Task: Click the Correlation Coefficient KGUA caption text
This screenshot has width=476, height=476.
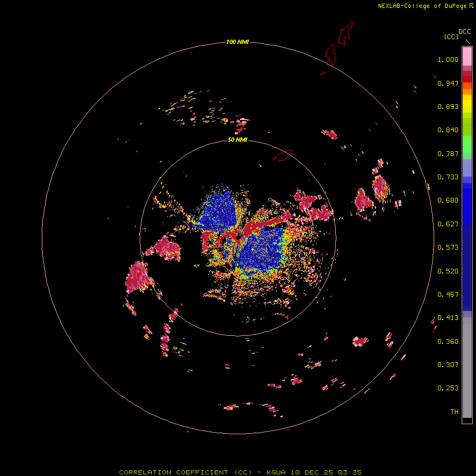Action: point(240,472)
